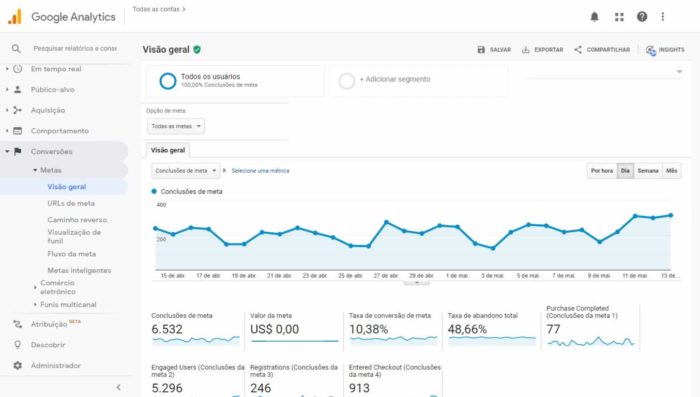This screenshot has width=700, height=397.
Task: Expand Comércio eletrônico subsection
Action: (35, 287)
